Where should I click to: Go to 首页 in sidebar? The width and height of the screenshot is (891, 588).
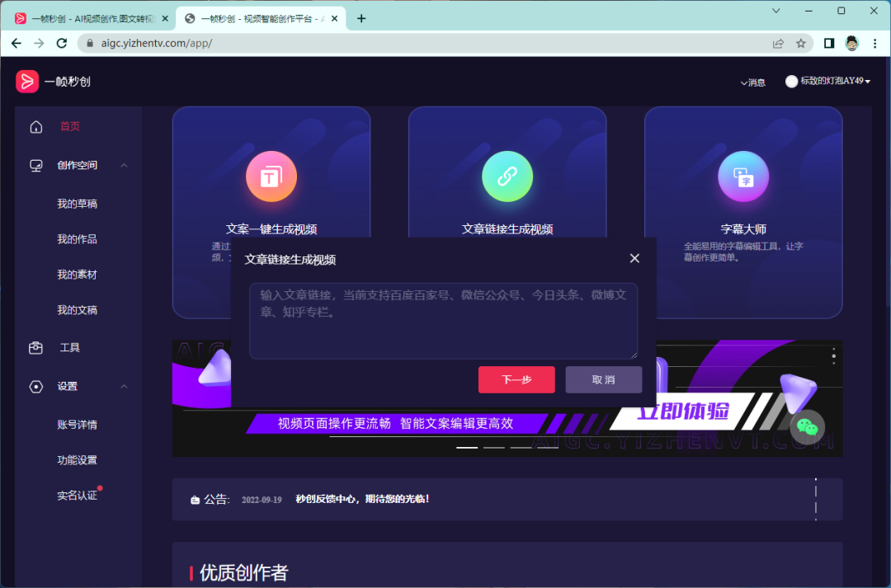point(70,126)
